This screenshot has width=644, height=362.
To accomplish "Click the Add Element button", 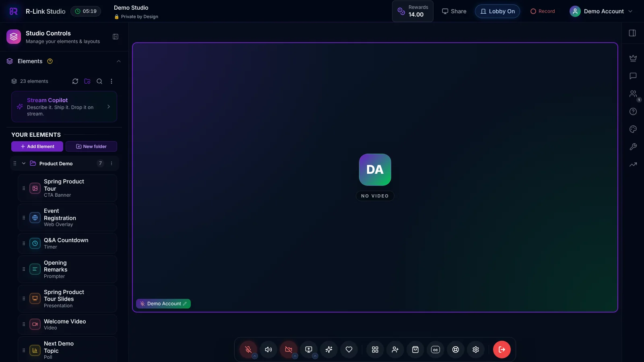I will pos(37,146).
